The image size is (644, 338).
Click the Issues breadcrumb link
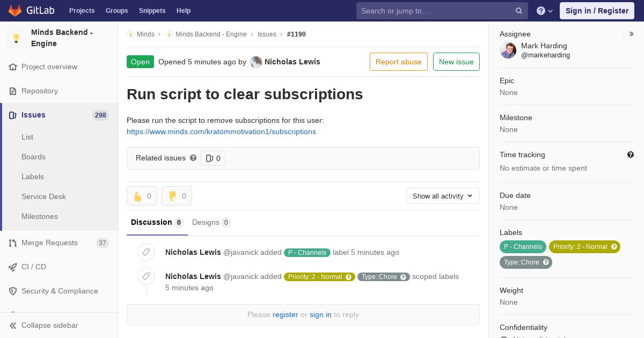[267, 34]
